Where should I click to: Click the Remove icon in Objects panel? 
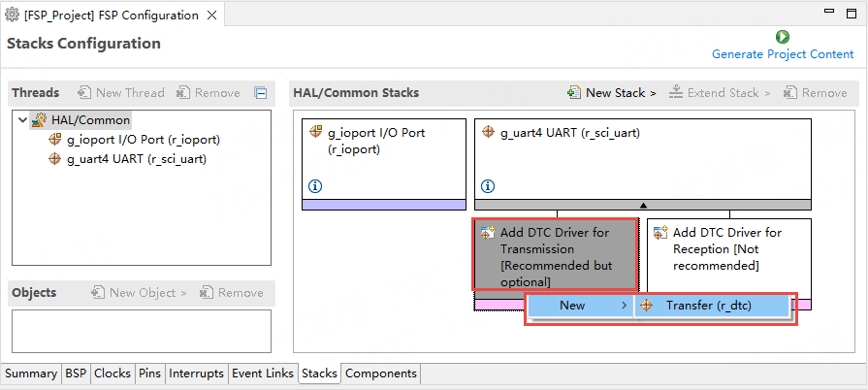(x=206, y=293)
